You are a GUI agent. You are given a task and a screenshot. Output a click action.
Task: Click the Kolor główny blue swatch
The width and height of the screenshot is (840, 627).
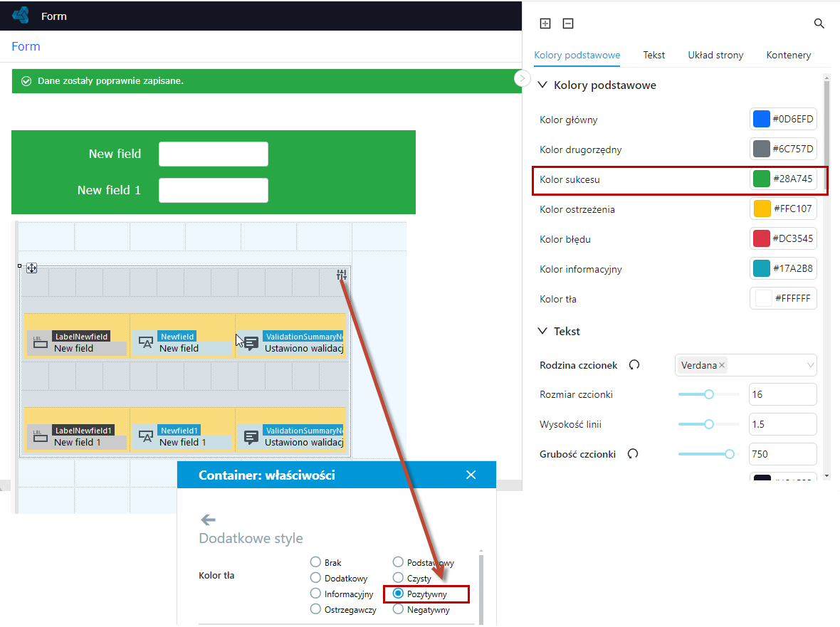[x=761, y=119]
